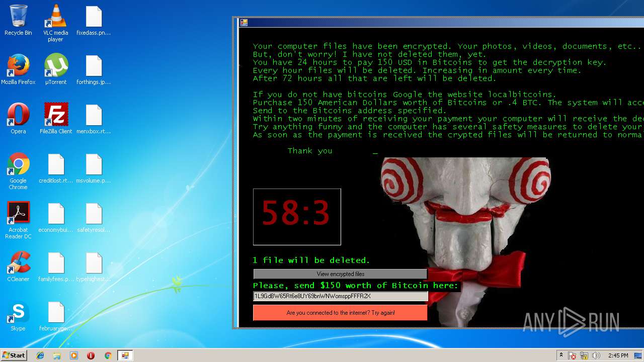Select the menxbox.rtf desktop file
This screenshot has height=362, width=644.
[94, 119]
